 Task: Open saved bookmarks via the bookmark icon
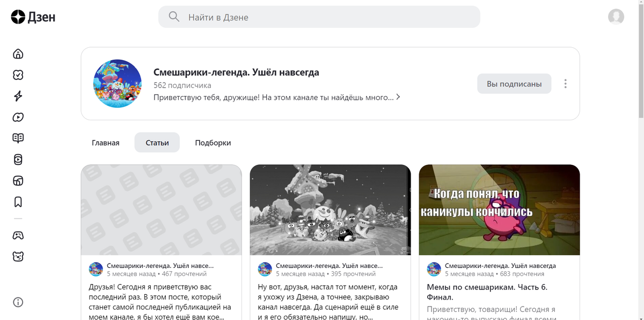click(18, 202)
